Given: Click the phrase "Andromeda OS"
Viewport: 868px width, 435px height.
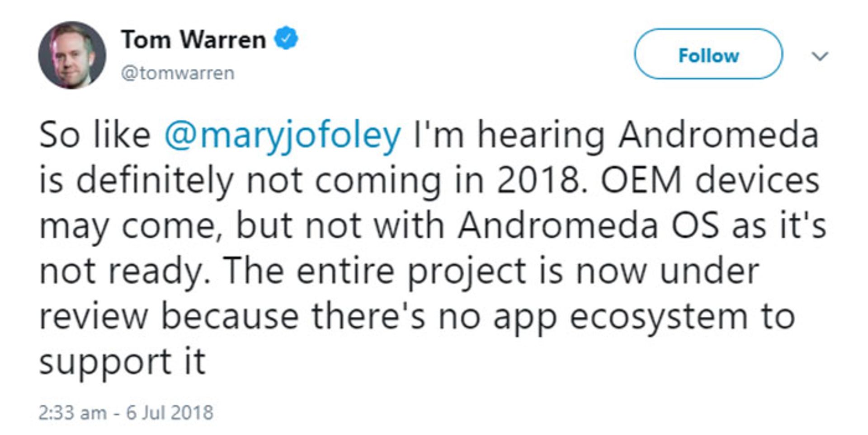Looking at the screenshot, I should pyautogui.click(x=588, y=226).
